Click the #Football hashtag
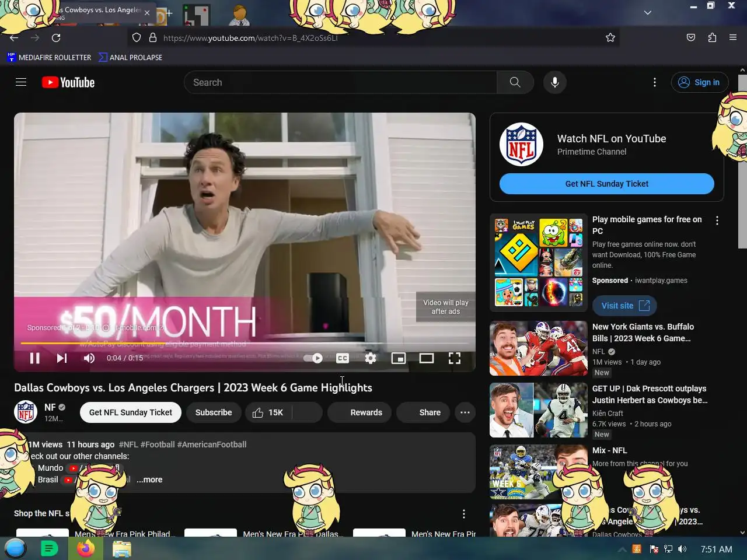747x560 pixels. (158, 444)
